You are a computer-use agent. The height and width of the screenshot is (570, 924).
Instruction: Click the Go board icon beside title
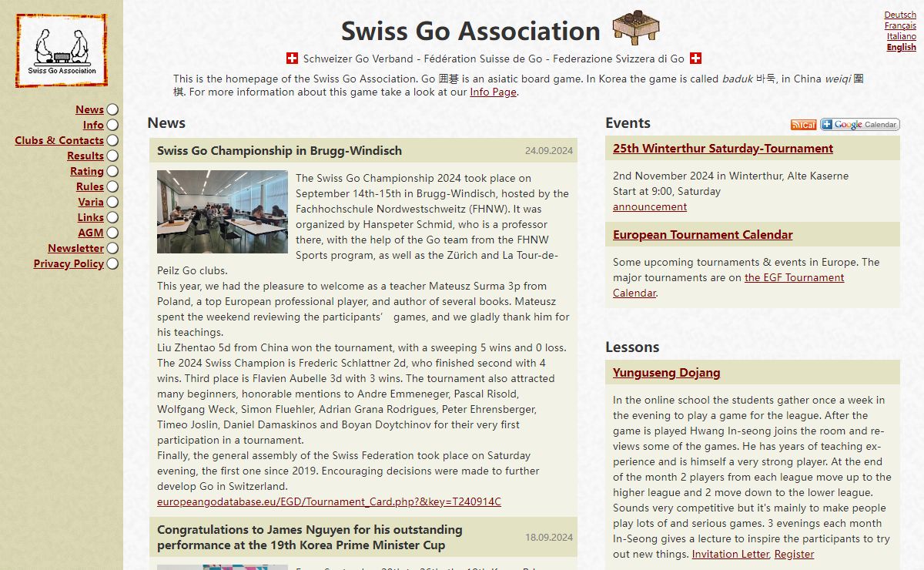coord(636,28)
